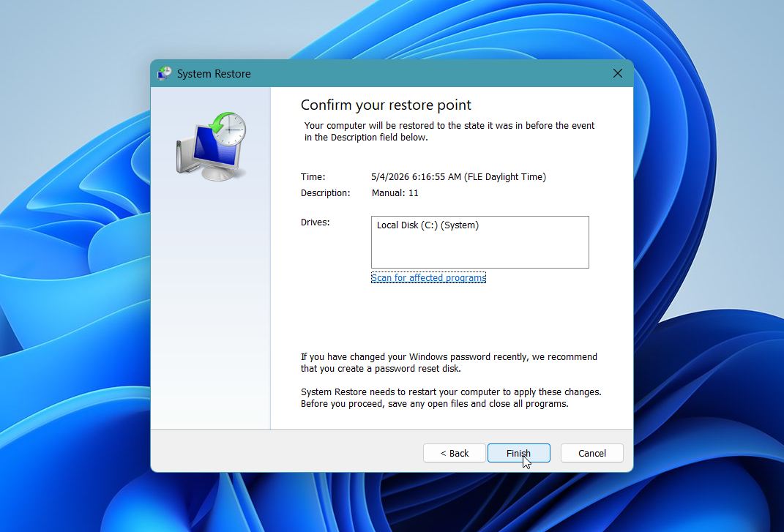Image resolution: width=784 pixels, height=532 pixels.
Task: Select Local Disk (C:) (System) drive entry
Action: 428,225
